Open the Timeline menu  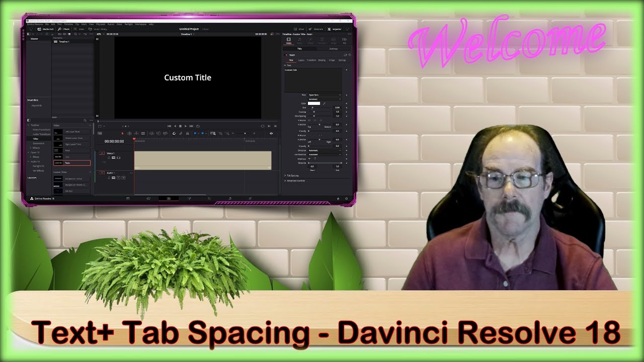(68, 24)
